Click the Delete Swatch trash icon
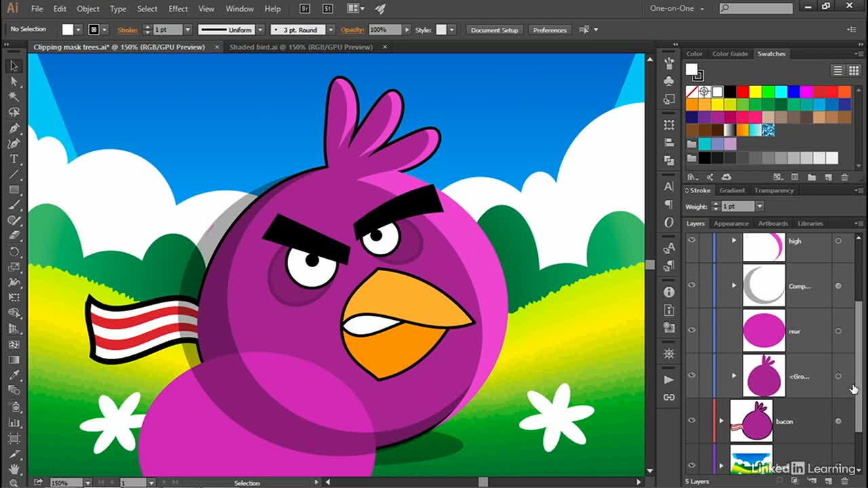Viewport: 868px width, 488px height. pyautogui.click(x=844, y=177)
